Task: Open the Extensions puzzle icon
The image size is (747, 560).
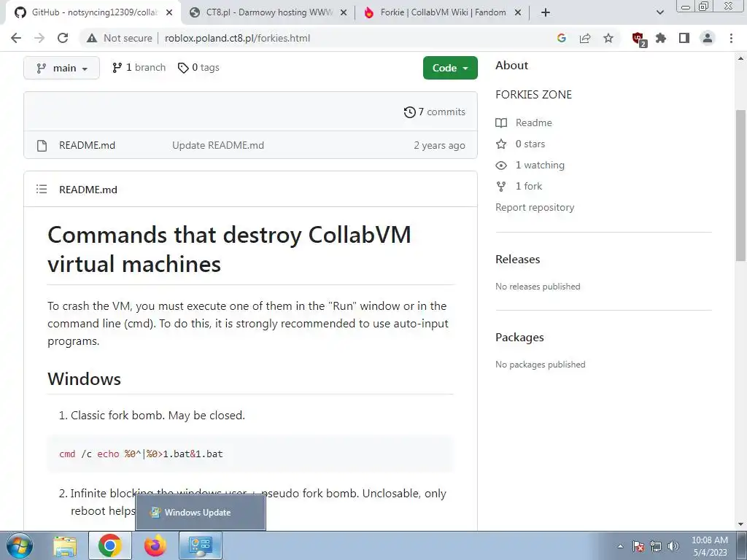Action: (x=661, y=38)
